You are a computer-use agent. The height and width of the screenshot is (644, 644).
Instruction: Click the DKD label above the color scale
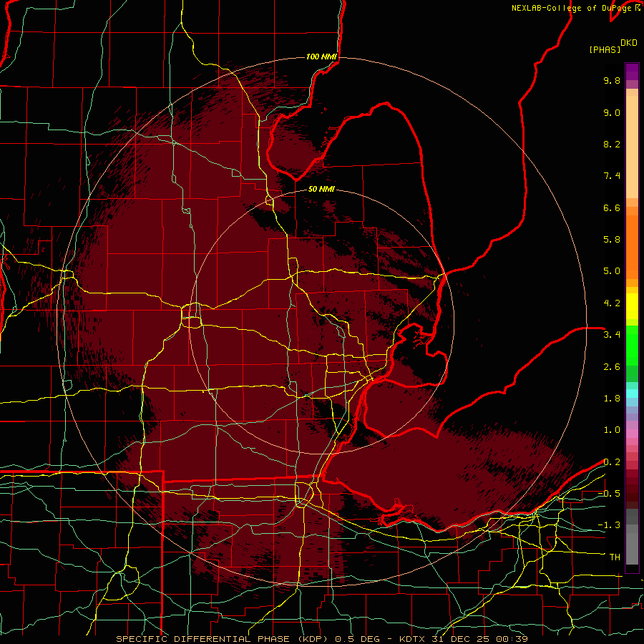point(628,43)
